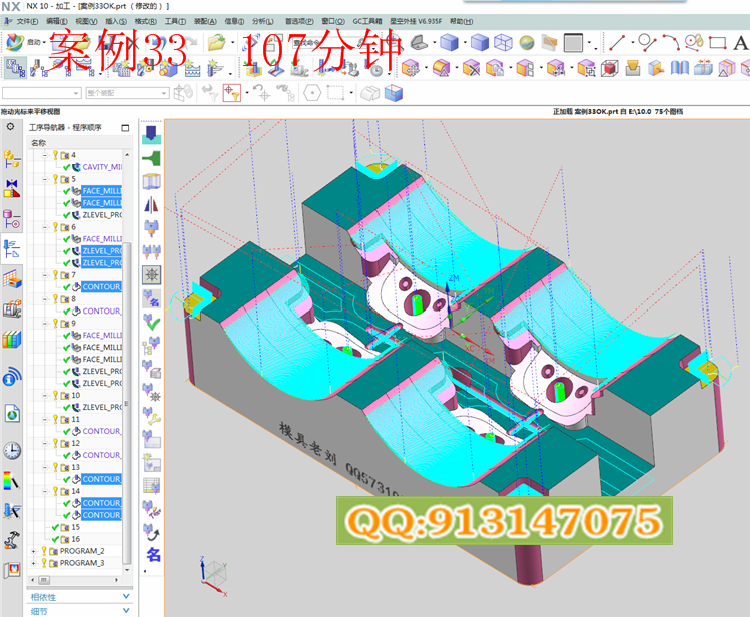Collapse program group 9 in navigator
This screenshot has width=750, height=617.
(x=45, y=323)
